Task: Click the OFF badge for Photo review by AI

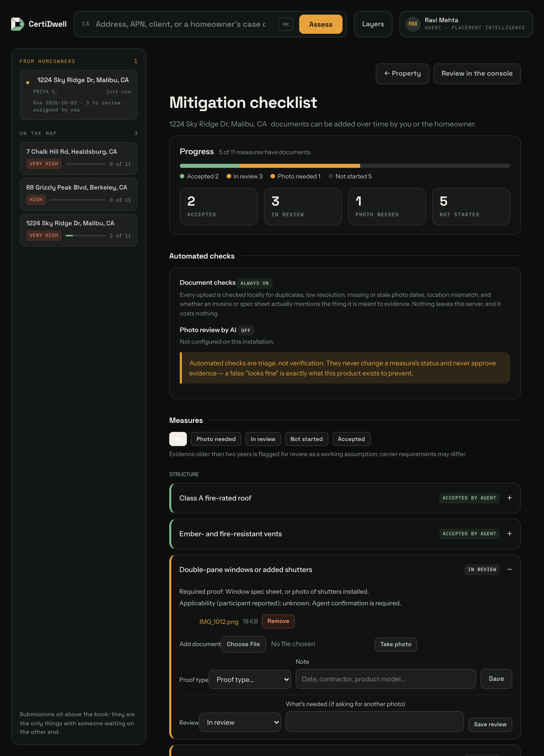Action: click(246, 330)
